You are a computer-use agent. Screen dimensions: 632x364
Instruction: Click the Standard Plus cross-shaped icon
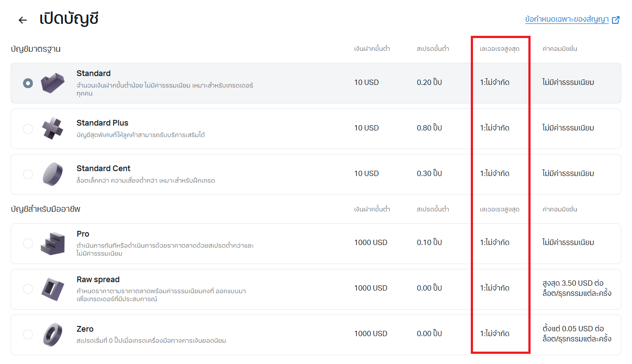click(52, 128)
